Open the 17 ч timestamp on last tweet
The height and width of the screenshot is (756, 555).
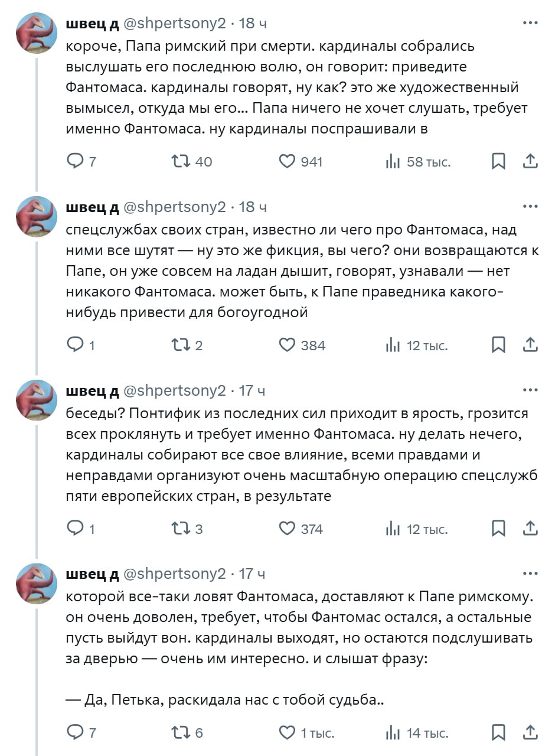coord(252,573)
